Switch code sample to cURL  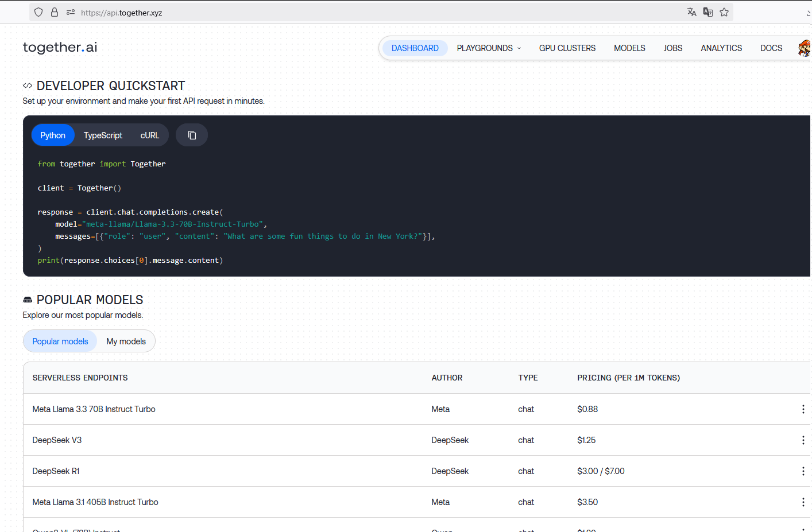(149, 135)
